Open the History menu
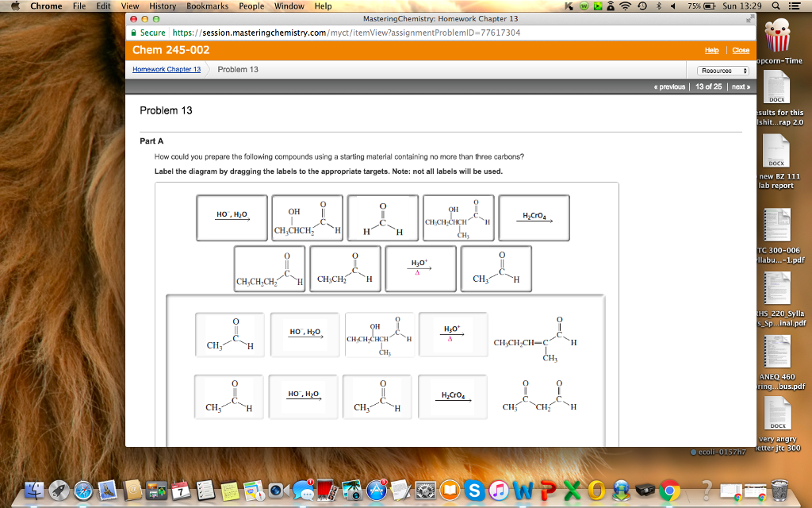 click(x=163, y=6)
